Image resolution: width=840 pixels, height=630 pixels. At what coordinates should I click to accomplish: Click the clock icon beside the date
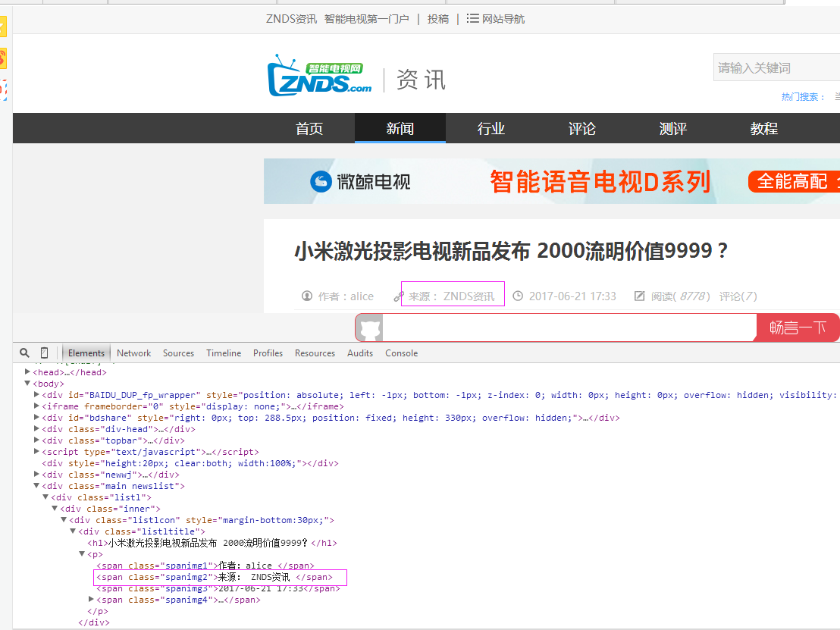(x=518, y=296)
